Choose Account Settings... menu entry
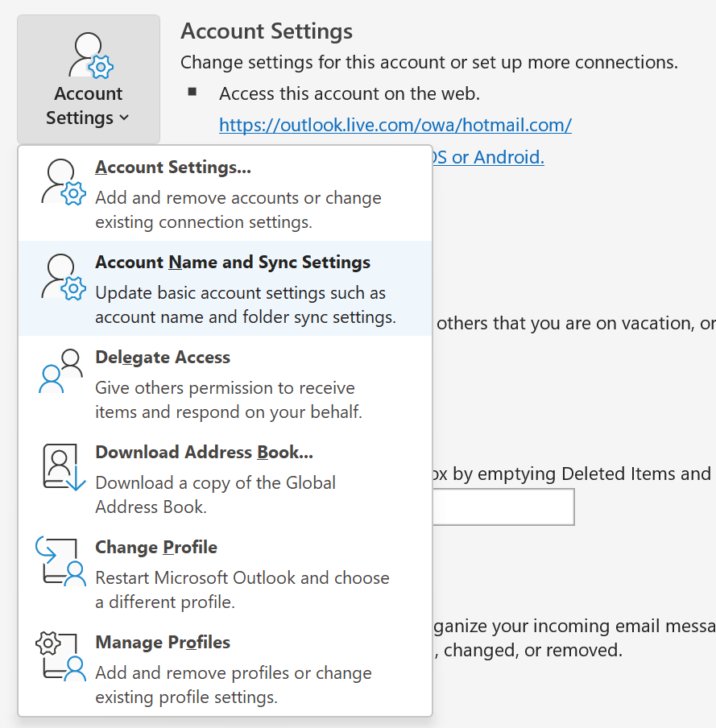 tap(226, 193)
